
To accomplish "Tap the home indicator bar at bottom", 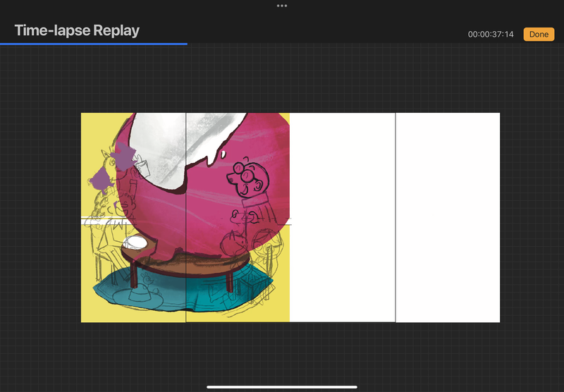I will click(282, 386).
